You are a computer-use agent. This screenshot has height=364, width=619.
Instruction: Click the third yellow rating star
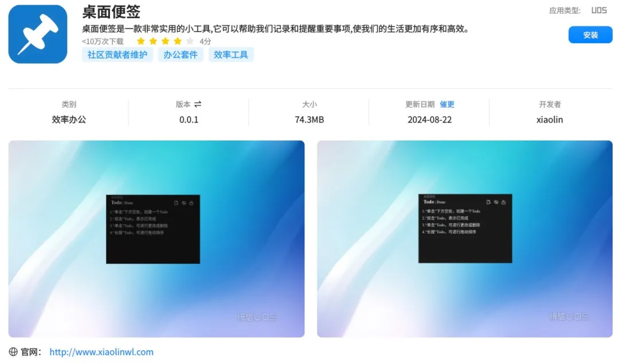[166, 41]
